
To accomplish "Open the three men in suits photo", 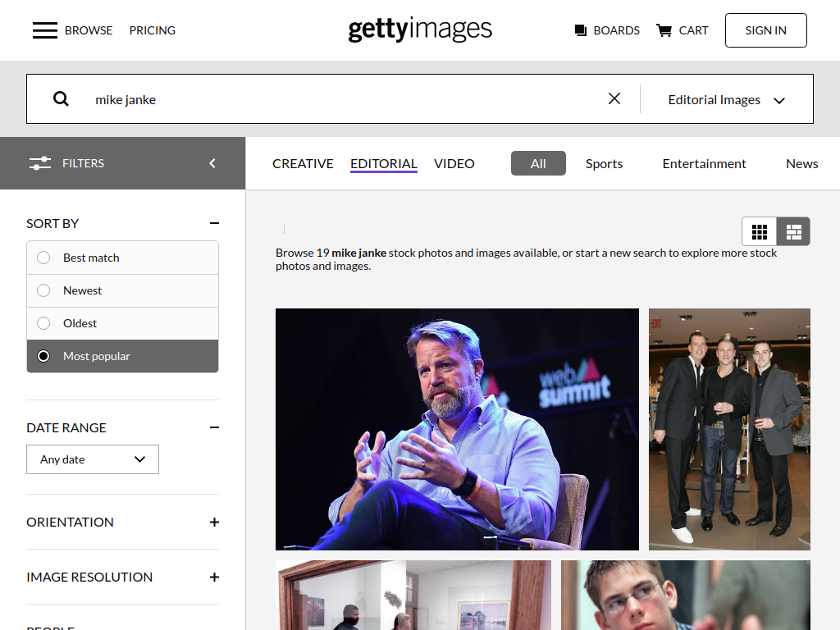I will [x=729, y=429].
